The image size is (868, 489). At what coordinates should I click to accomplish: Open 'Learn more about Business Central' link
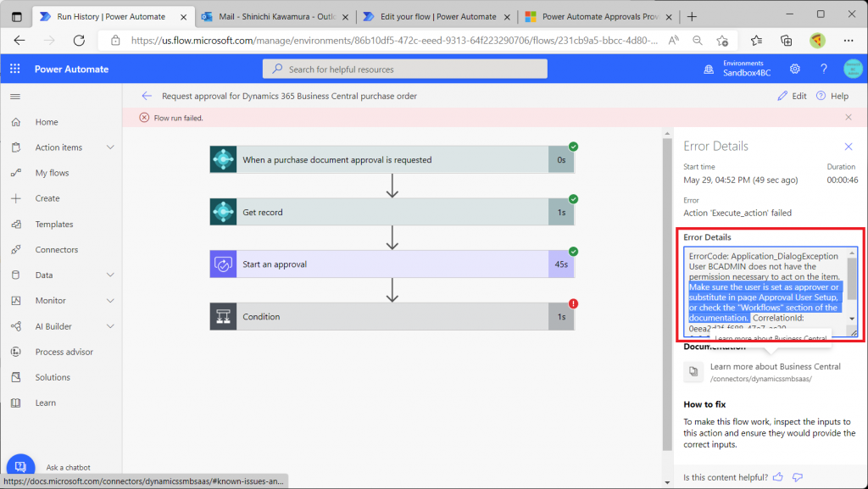pyautogui.click(x=775, y=366)
